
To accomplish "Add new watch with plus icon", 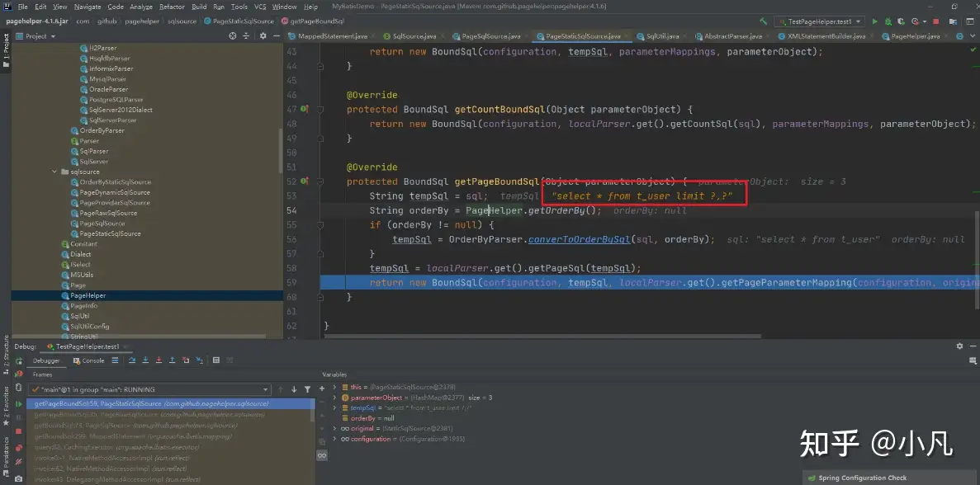I will click(322, 388).
